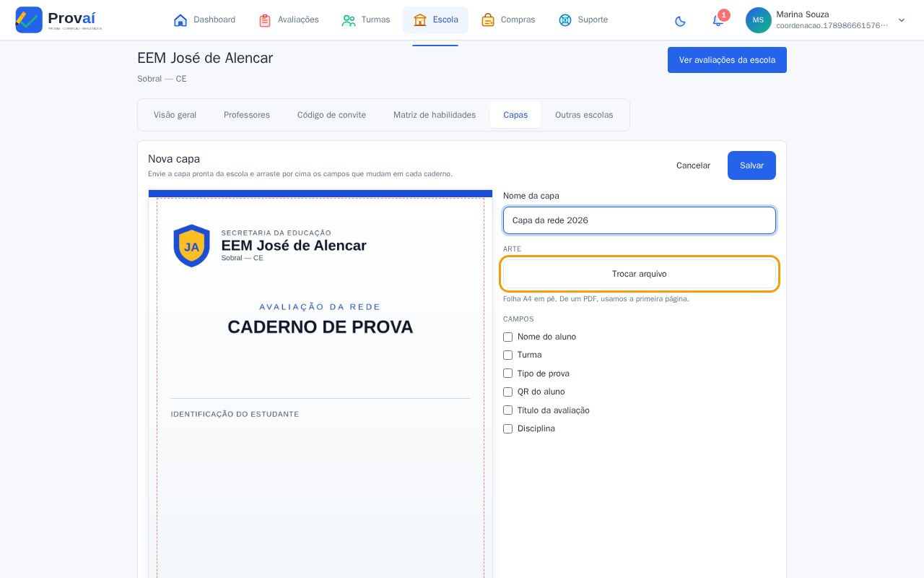Click the Nome da capa text field

pyautogui.click(x=640, y=220)
